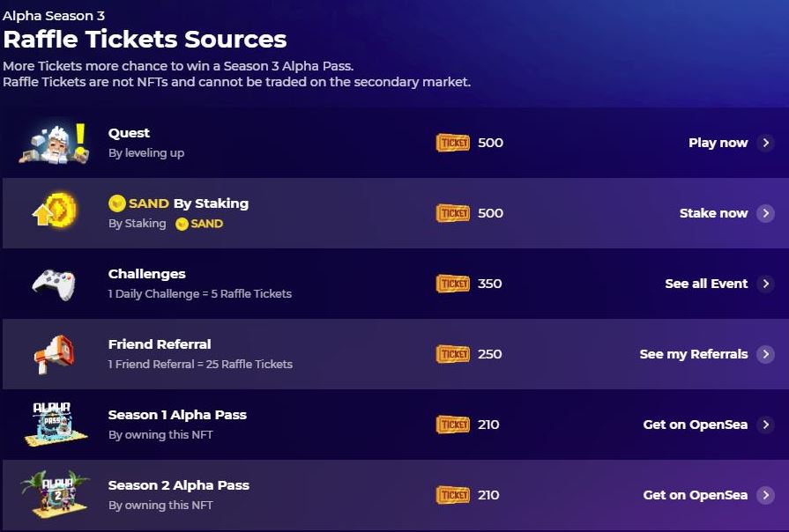Click the ticket icon in Quest row
Image resolution: width=789 pixels, height=532 pixels.
pos(453,143)
